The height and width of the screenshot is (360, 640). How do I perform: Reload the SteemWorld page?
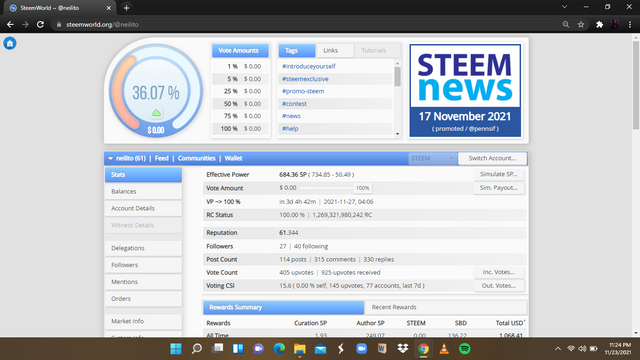[x=40, y=24]
